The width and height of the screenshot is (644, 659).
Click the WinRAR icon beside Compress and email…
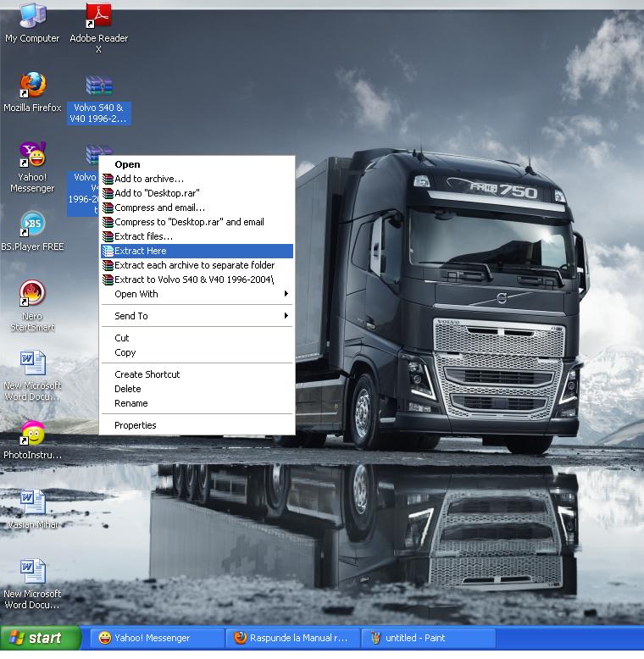pos(108,208)
